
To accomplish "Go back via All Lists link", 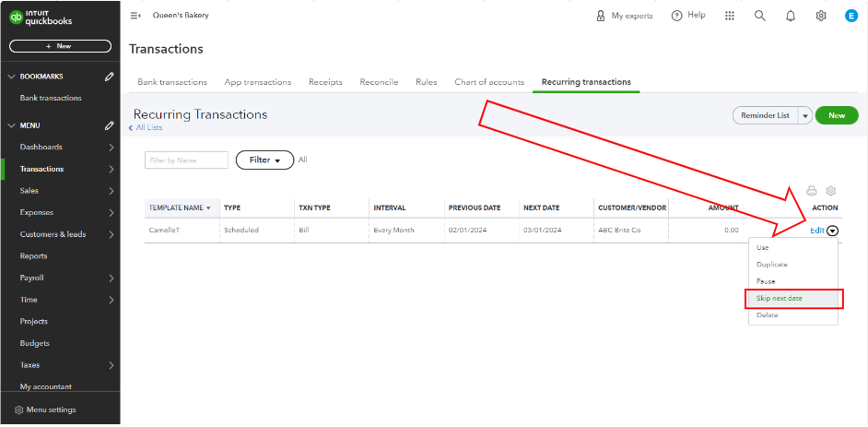I will pos(148,128).
